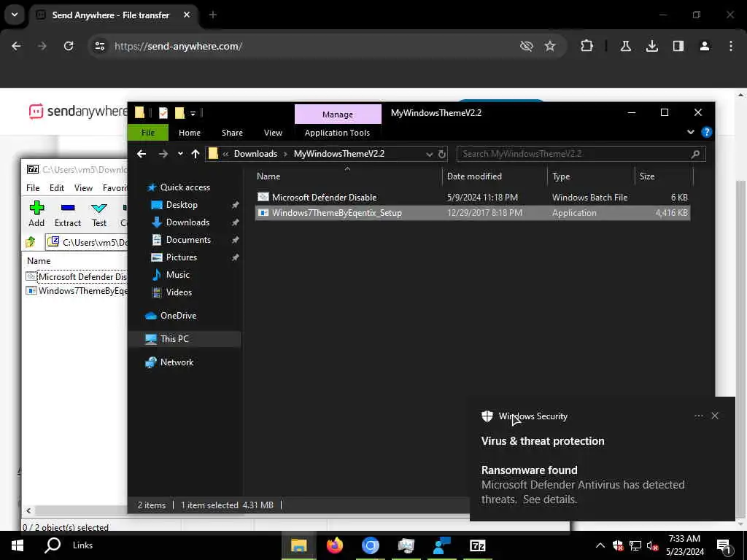747x560 pixels.
Task: Open the File tab in Explorer
Action: (147, 133)
